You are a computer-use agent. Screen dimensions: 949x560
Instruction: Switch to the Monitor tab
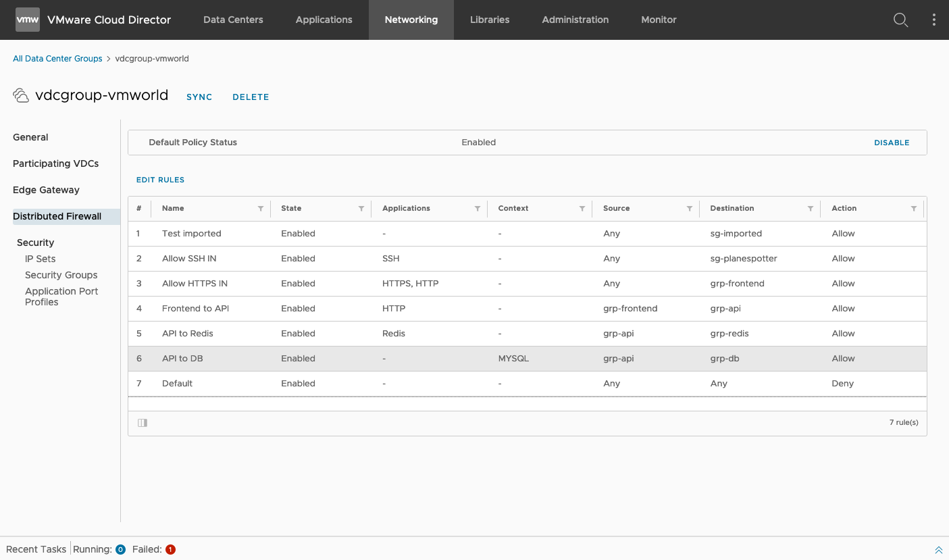tap(659, 20)
